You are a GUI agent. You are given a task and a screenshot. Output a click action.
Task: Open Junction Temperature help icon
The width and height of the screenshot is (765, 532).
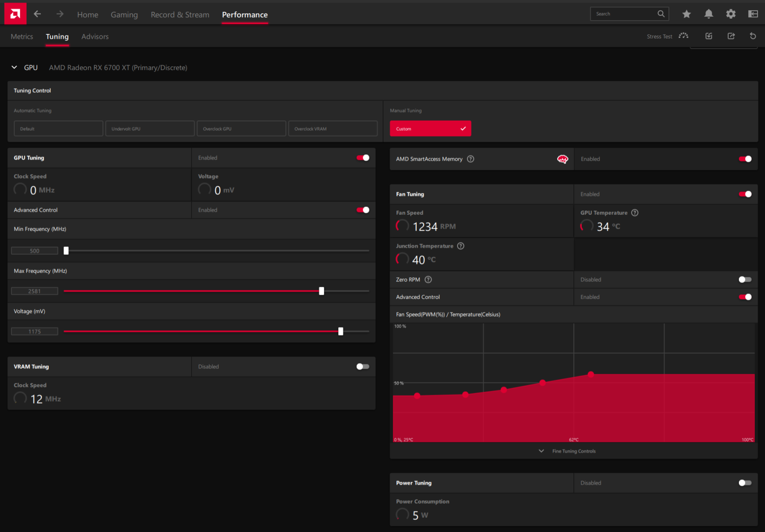pos(461,246)
